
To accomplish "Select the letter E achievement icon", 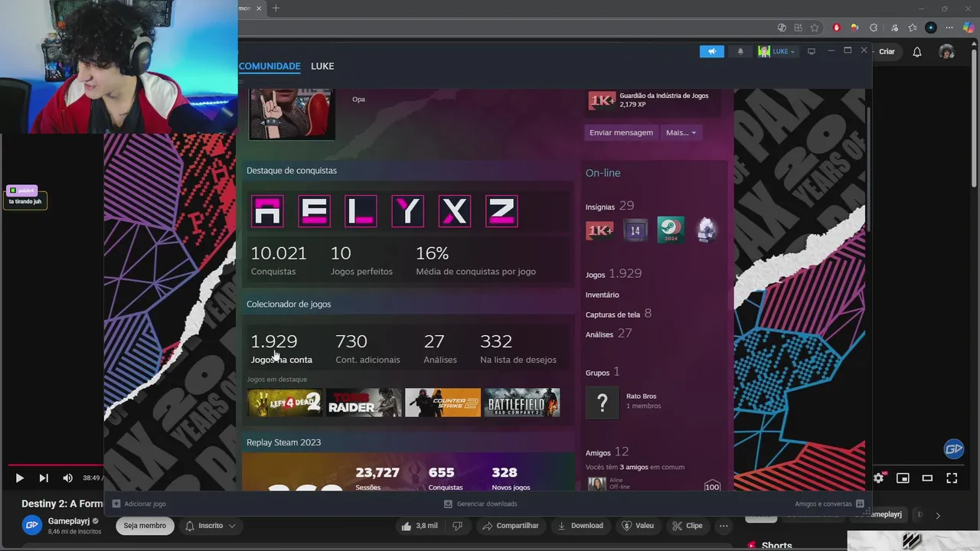I will tap(314, 211).
